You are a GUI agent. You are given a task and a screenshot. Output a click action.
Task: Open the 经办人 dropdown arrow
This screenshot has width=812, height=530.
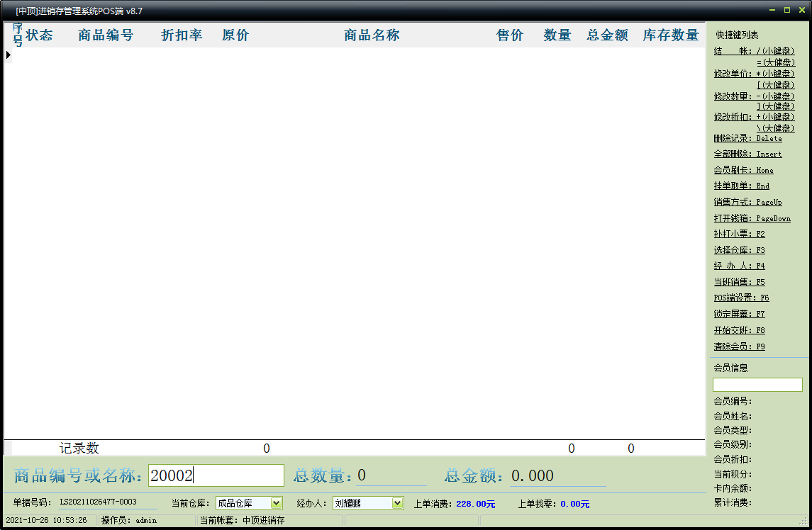[x=397, y=503]
